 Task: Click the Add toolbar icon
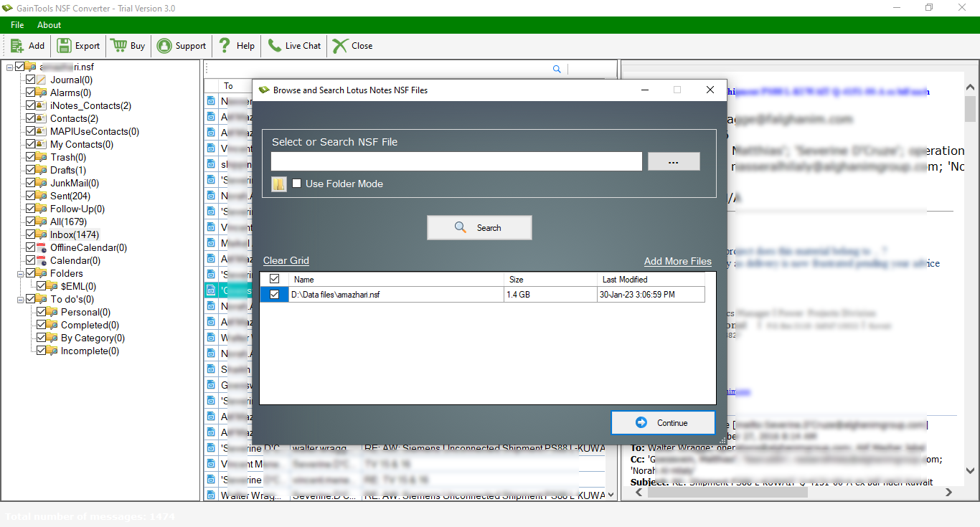pos(17,46)
